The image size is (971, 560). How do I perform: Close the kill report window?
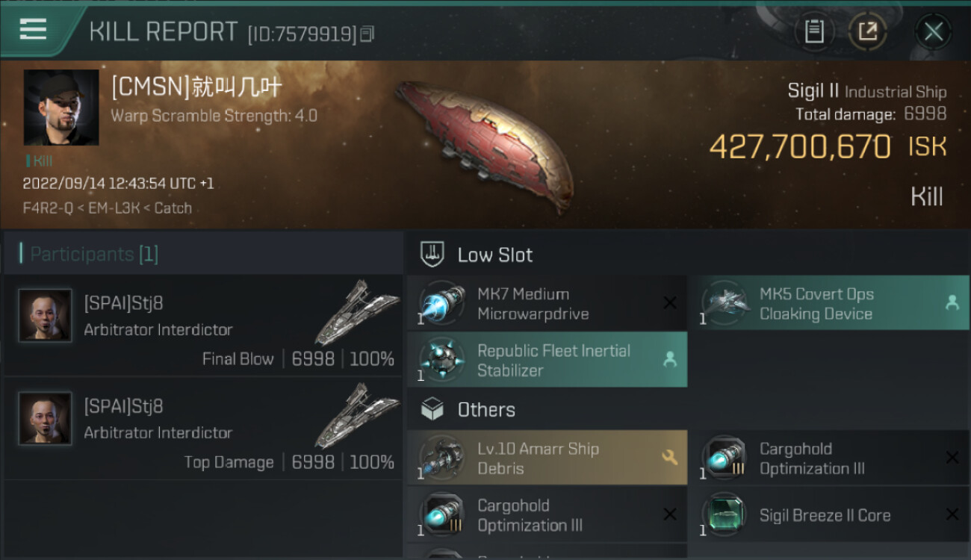933,31
